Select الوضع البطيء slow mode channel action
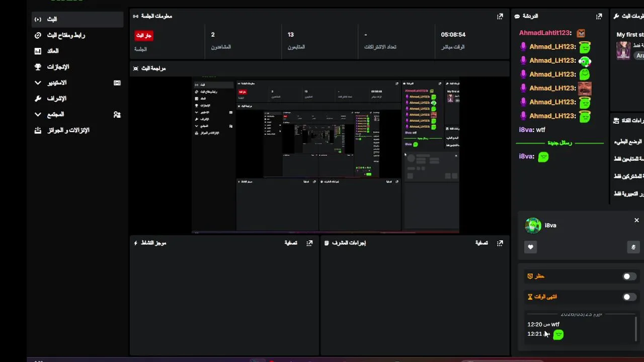 628,142
